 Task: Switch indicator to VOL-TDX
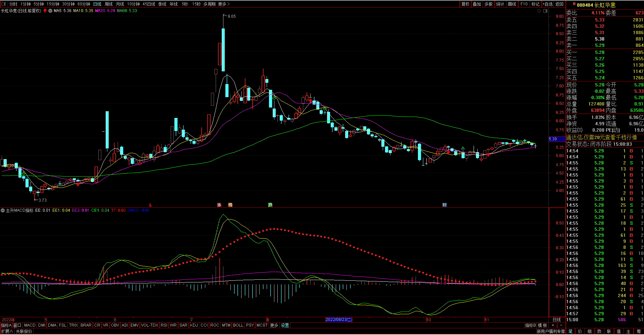tap(150, 325)
